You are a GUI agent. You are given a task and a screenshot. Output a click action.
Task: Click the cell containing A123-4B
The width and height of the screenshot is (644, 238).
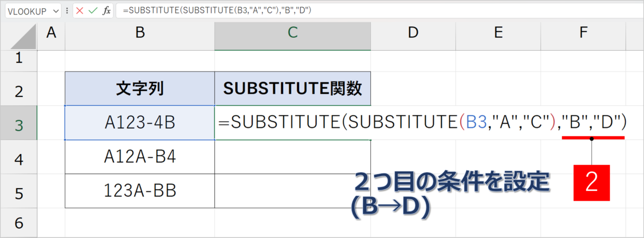point(140,123)
